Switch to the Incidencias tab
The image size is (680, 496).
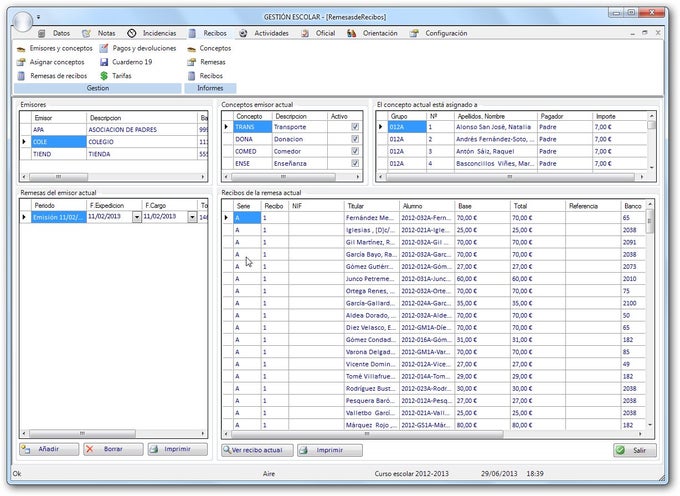pyautogui.click(x=159, y=33)
